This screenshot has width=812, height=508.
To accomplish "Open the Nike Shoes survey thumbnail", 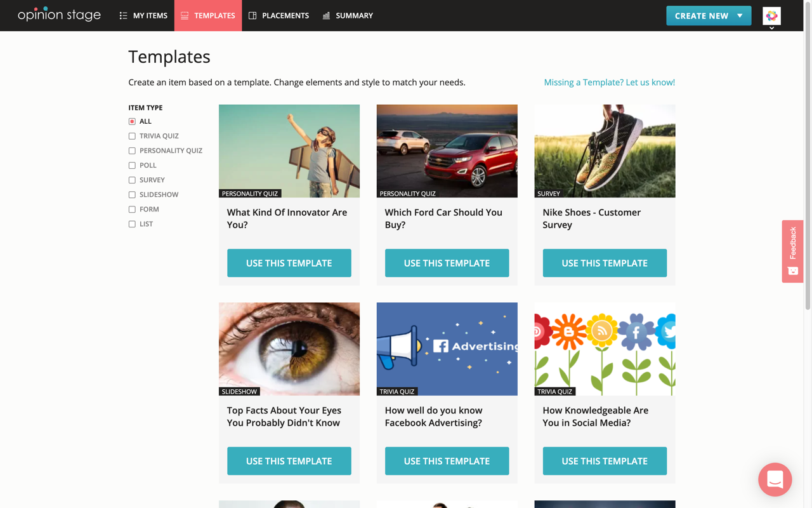I will (x=605, y=151).
